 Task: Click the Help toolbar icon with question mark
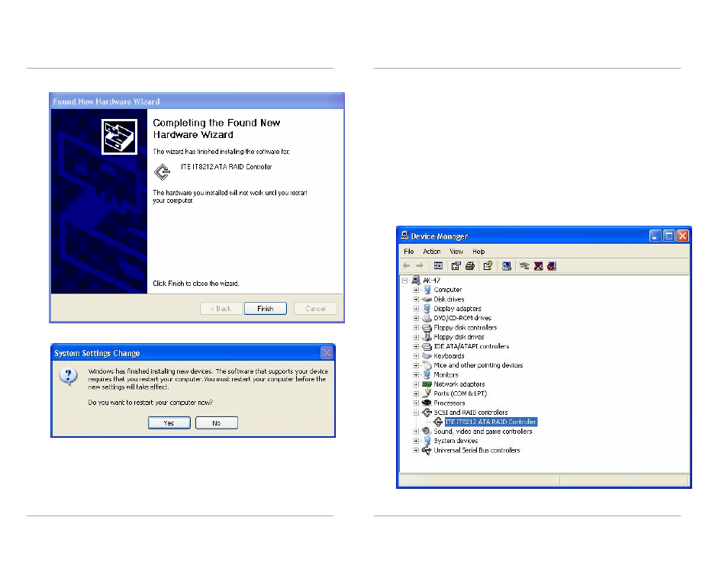pyautogui.click(x=488, y=266)
